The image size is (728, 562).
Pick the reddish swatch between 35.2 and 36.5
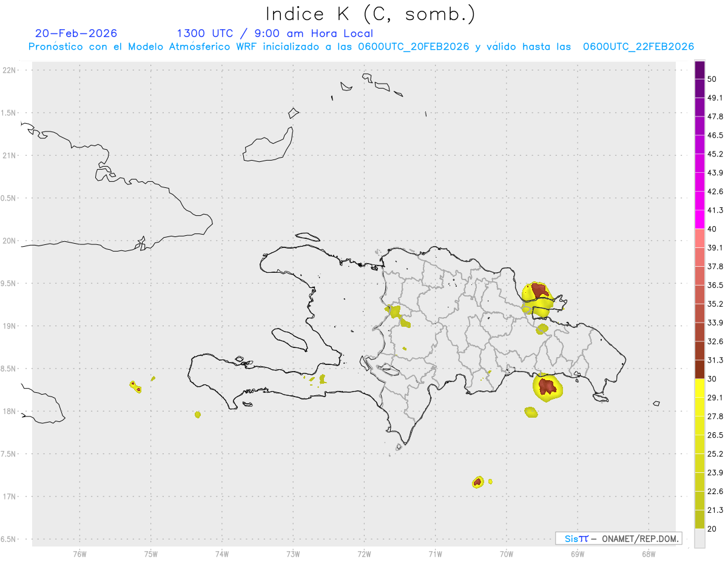(699, 295)
